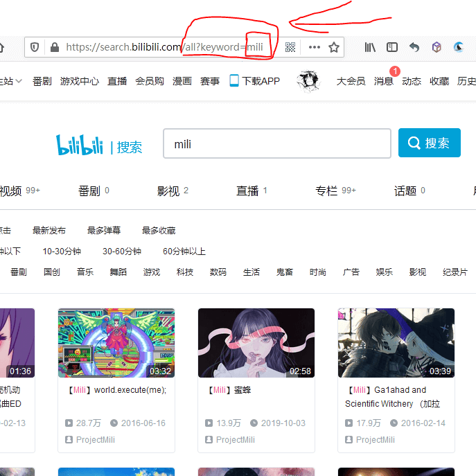Open 赛事 link
476x476 pixels.
210,81
